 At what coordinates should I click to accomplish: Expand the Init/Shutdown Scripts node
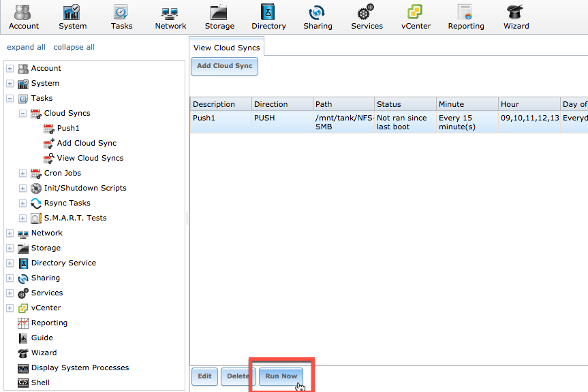point(23,189)
